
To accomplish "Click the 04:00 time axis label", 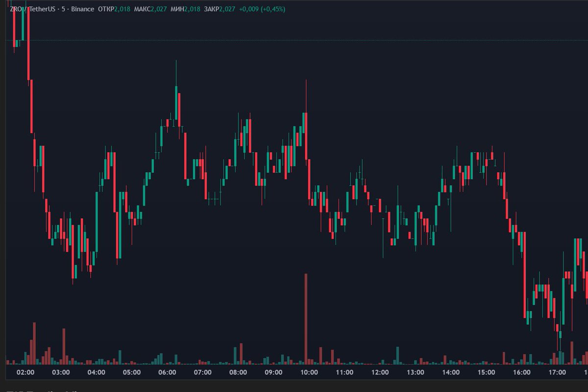I will (x=96, y=372).
